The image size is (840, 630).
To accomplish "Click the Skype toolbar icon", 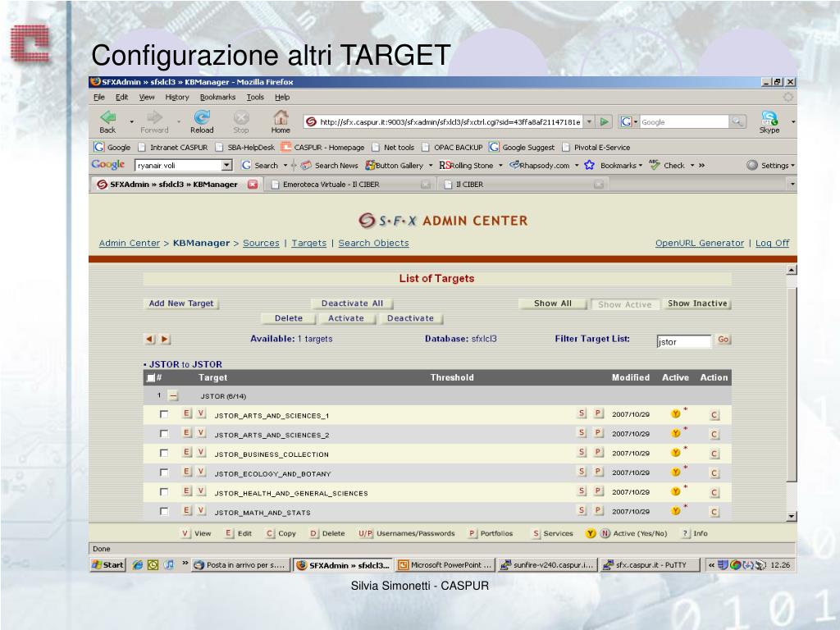I will [769, 117].
